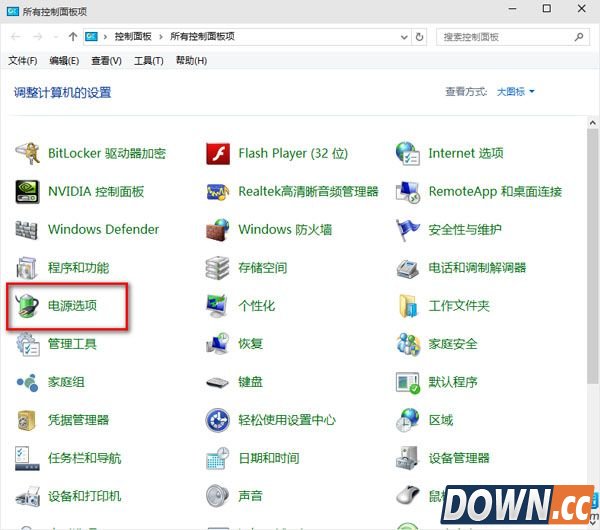The width and height of the screenshot is (600, 530).
Task: Click the back navigation arrow
Action: tap(16, 37)
